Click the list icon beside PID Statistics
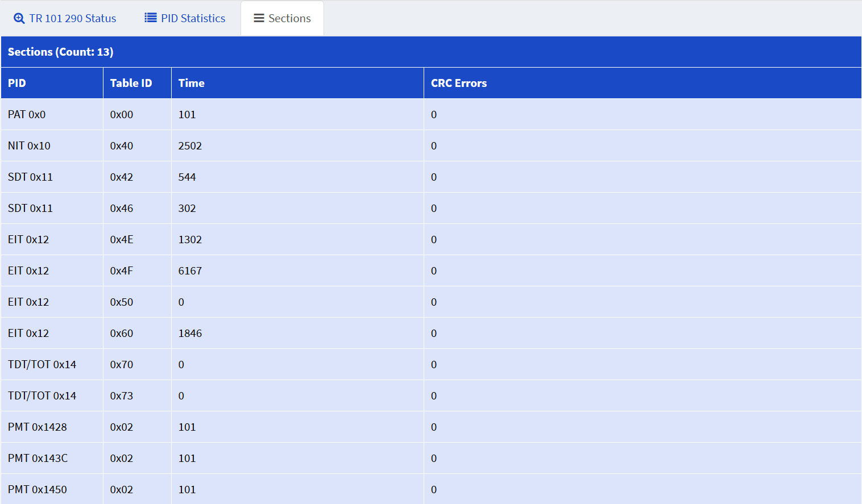Image resolution: width=862 pixels, height=504 pixels. (x=151, y=18)
